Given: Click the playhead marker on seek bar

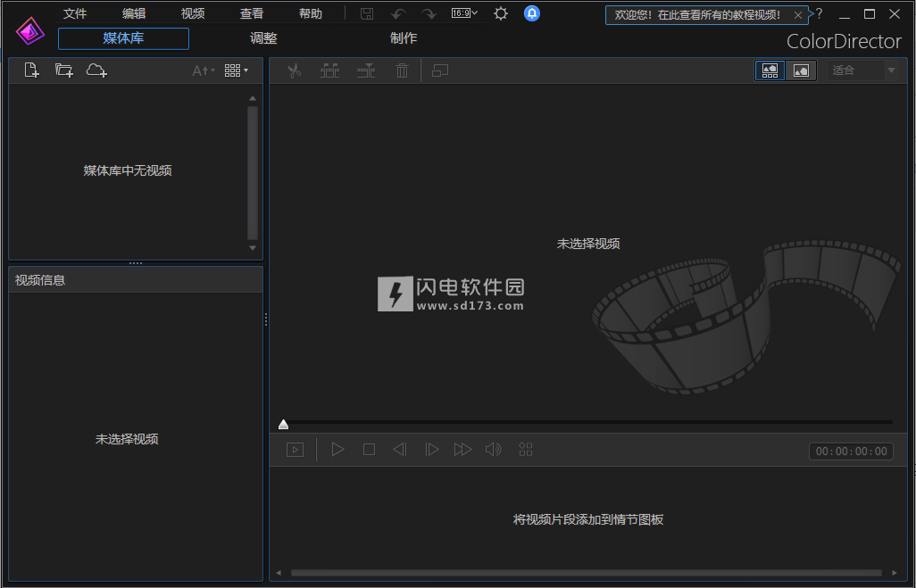Looking at the screenshot, I should point(283,425).
